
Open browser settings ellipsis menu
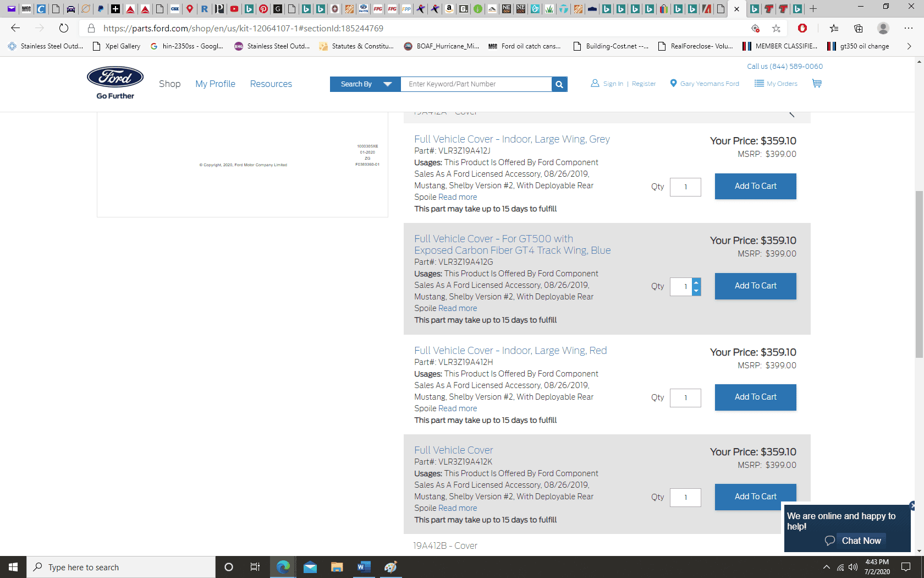908,28
